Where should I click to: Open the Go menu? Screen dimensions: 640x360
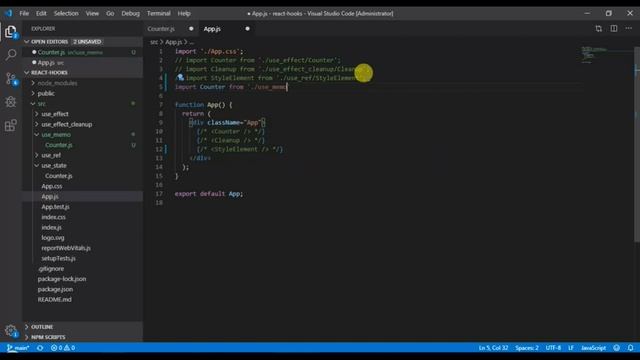pyautogui.click(x=110, y=13)
